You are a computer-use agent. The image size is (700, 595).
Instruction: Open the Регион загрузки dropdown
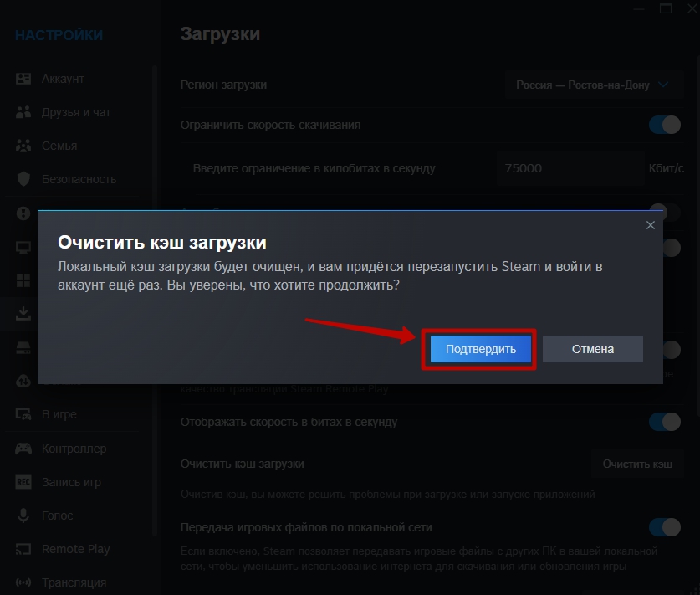coord(594,85)
